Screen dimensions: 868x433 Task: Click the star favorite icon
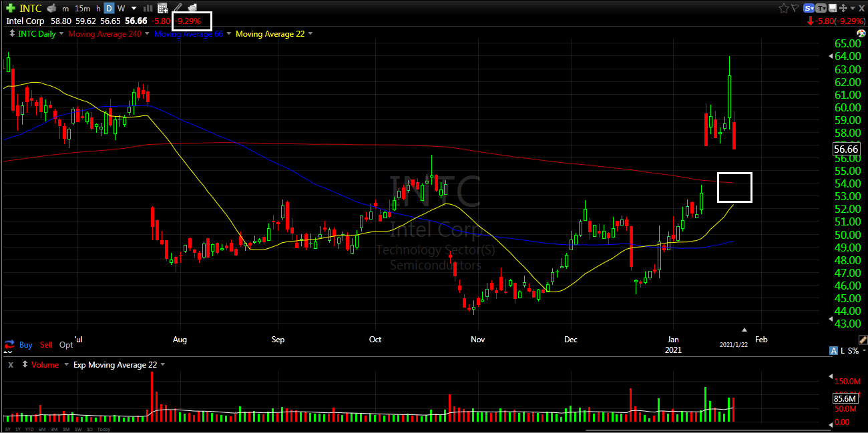point(784,8)
